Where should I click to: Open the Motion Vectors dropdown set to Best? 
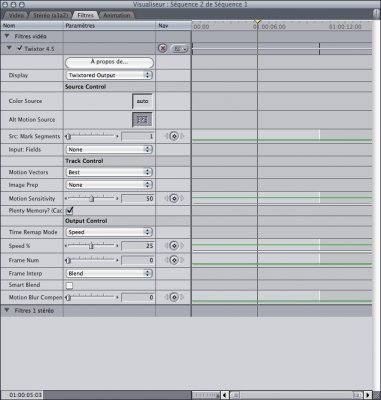click(109, 172)
